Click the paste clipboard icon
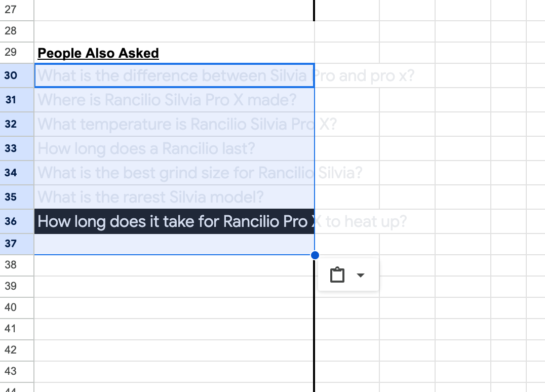 click(337, 275)
